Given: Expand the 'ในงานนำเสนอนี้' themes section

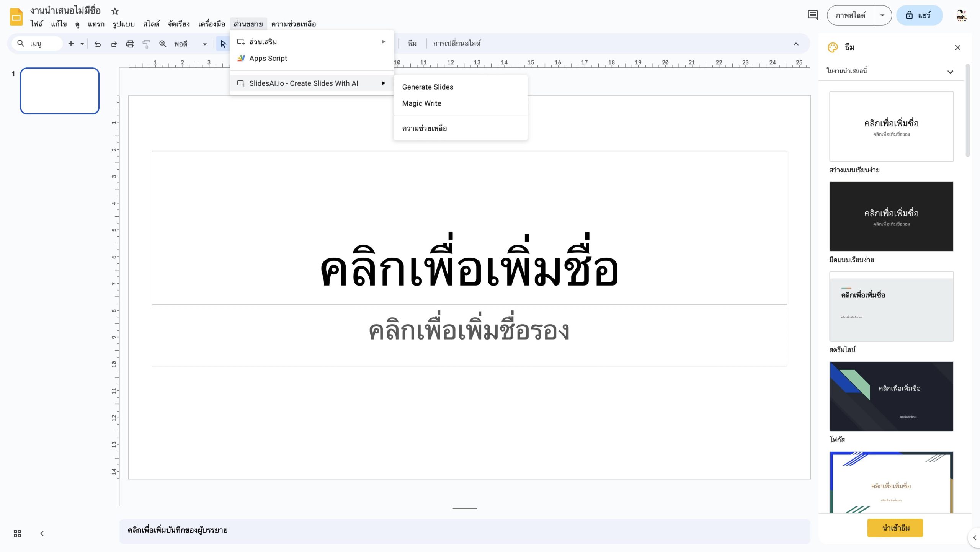Looking at the screenshot, I should [x=950, y=72].
